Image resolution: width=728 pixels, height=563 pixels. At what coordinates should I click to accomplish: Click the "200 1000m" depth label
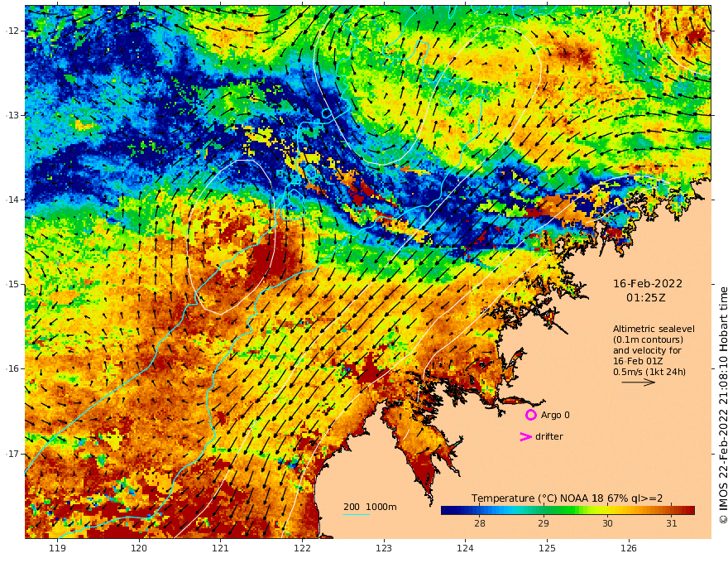point(370,507)
